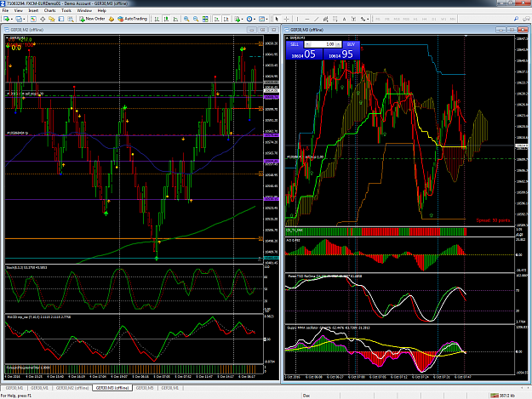This screenshot has height=399, width=532.
Task: Click the D1 timeframe button
Action: pos(434,19)
